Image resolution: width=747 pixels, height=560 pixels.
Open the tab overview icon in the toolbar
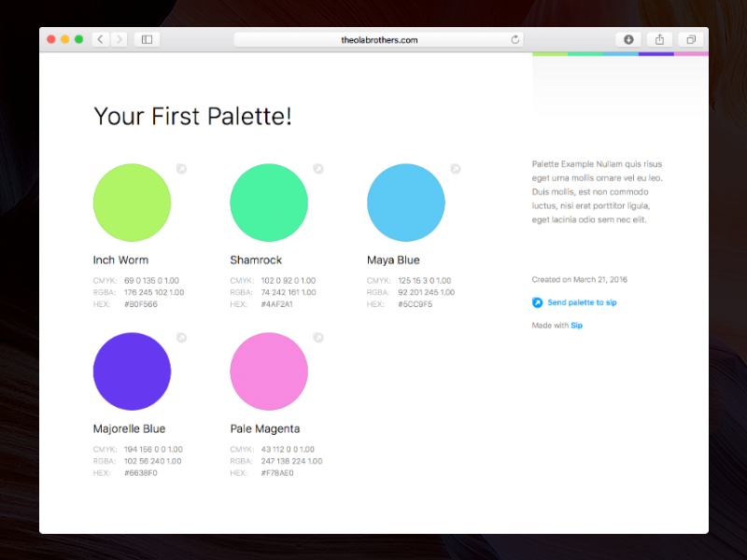690,39
